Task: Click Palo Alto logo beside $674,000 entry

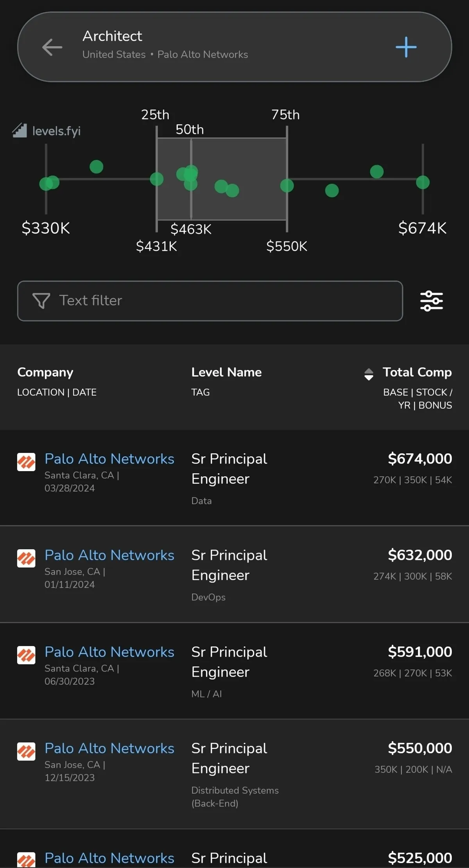Action: pos(26,462)
